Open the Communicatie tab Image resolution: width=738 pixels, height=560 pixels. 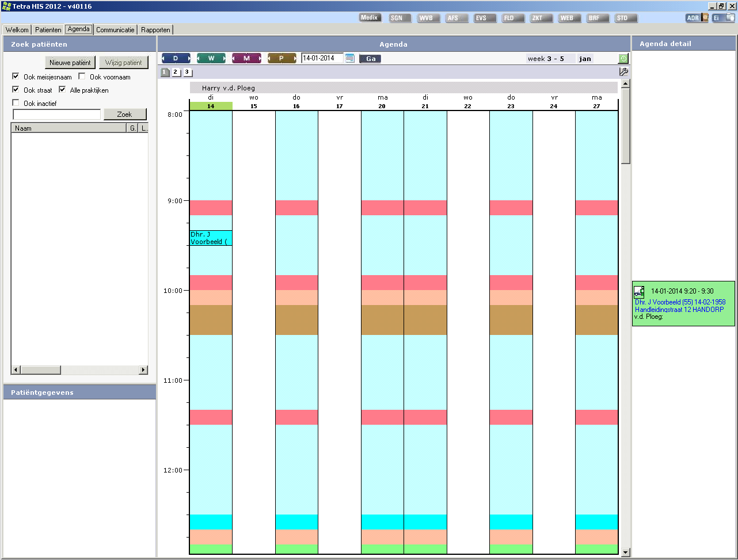click(115, 29)
